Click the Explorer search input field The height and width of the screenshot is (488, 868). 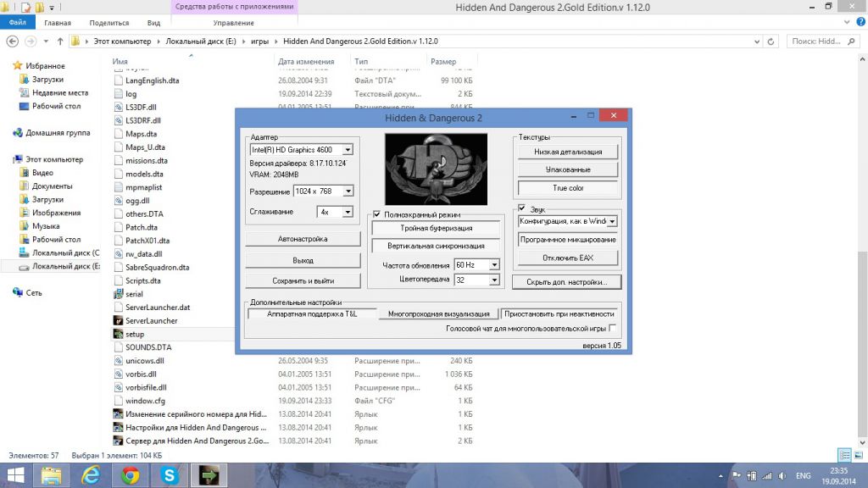[822, 41]
